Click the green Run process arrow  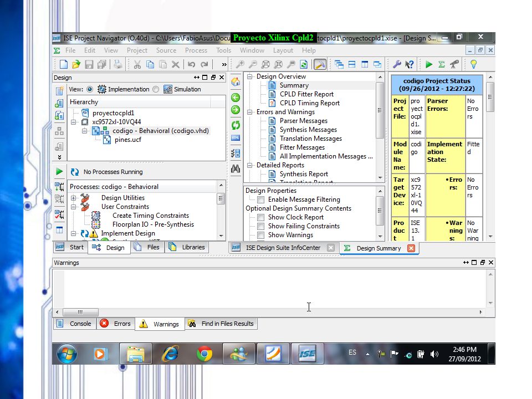click(59, 172)
